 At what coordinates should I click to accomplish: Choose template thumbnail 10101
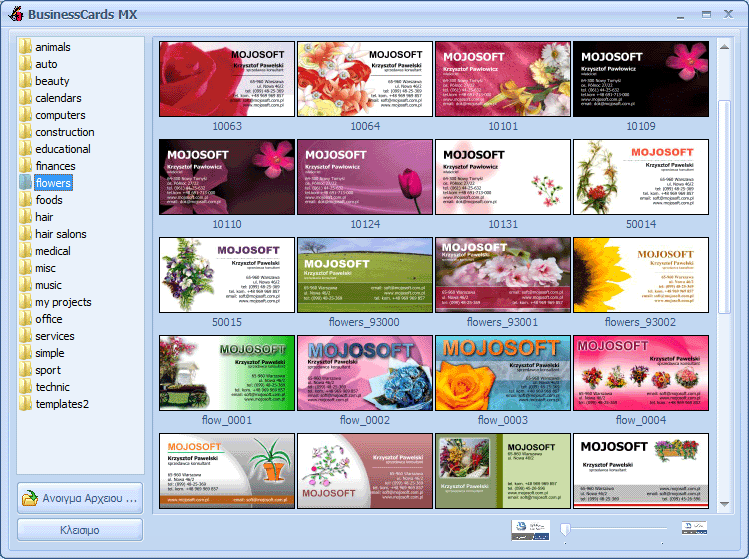coord(503,79)
